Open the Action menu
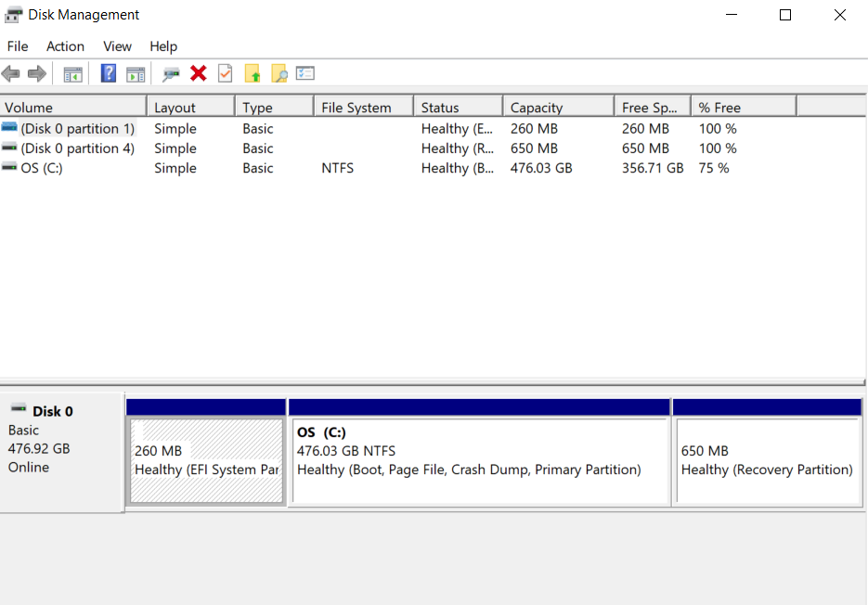 tap(65, 46)
